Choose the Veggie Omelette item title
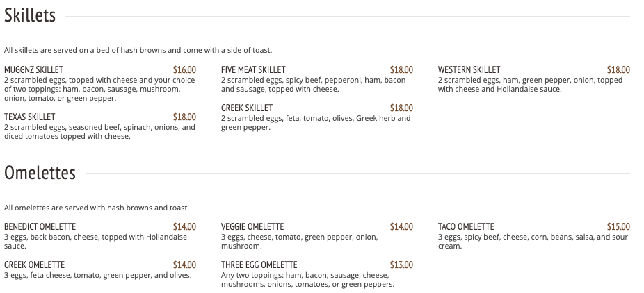 pyautogui.click(x=252, y=227)
